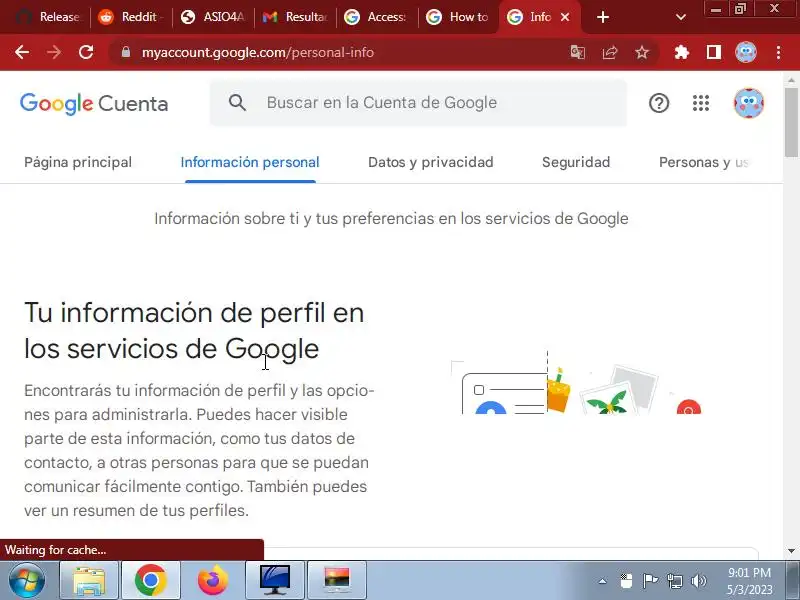Click the browser forward arrow
Image resolution: width=800 pixels, height=600 pixels.
[x=54, y=52]
